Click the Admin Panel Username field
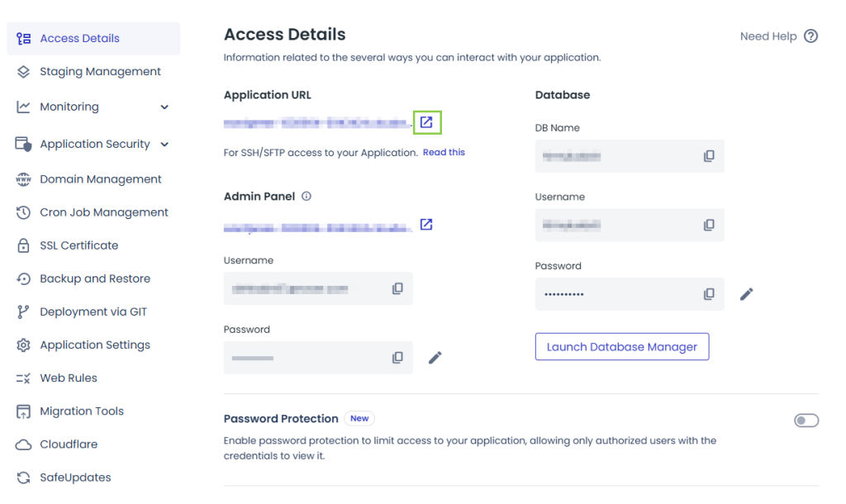Viewport: 846px width, 504px height. [x=306, y=289]
